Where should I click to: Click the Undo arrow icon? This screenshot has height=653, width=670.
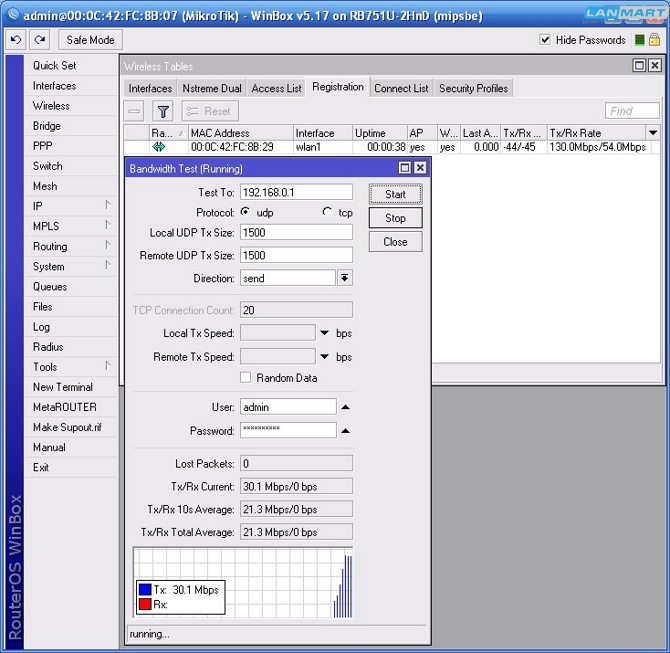[16, 40]
